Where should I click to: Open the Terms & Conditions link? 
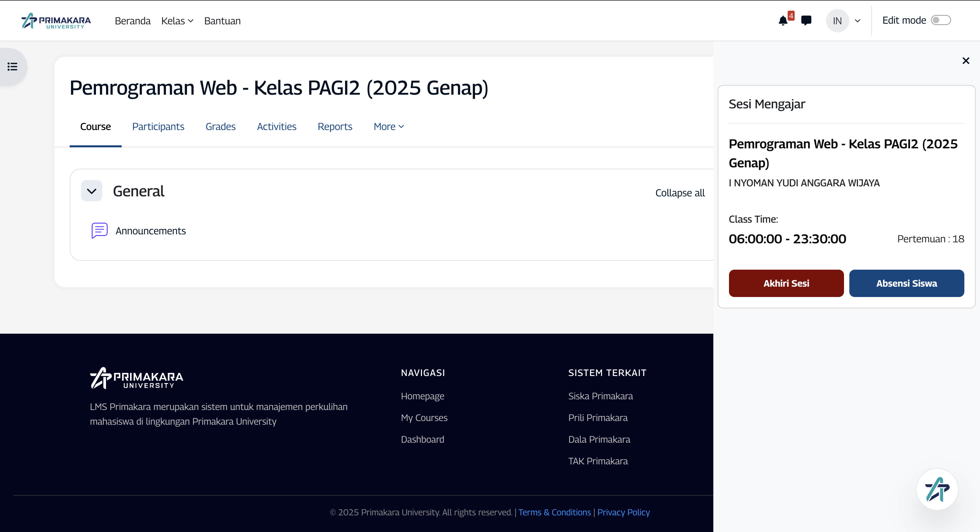pyautogui.click(x=555, y=512)
